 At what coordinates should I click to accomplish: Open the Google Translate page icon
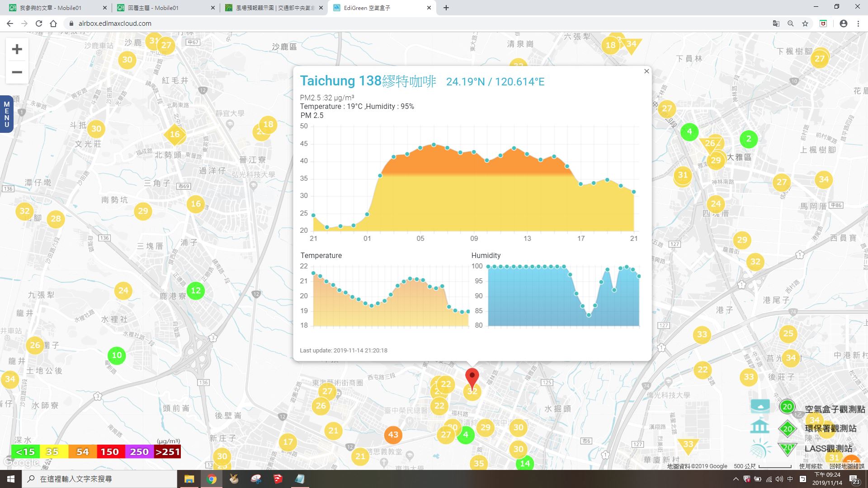pos(776,23)
